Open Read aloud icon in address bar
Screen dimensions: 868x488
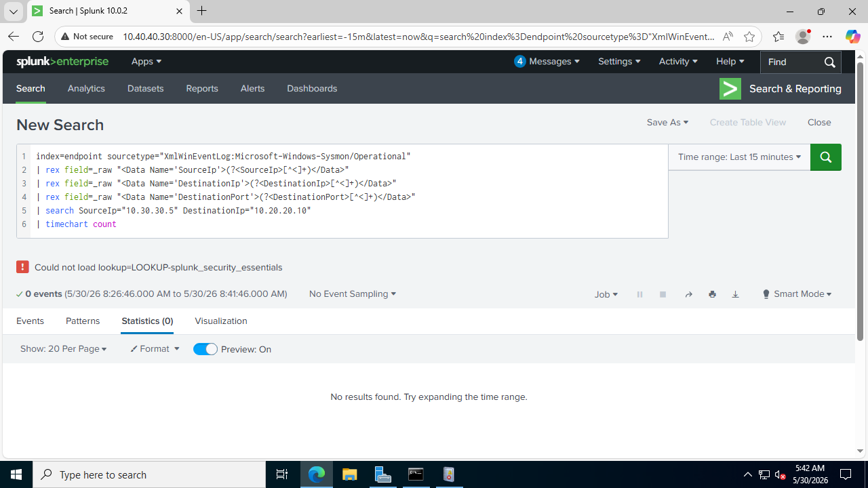[728, 37]
